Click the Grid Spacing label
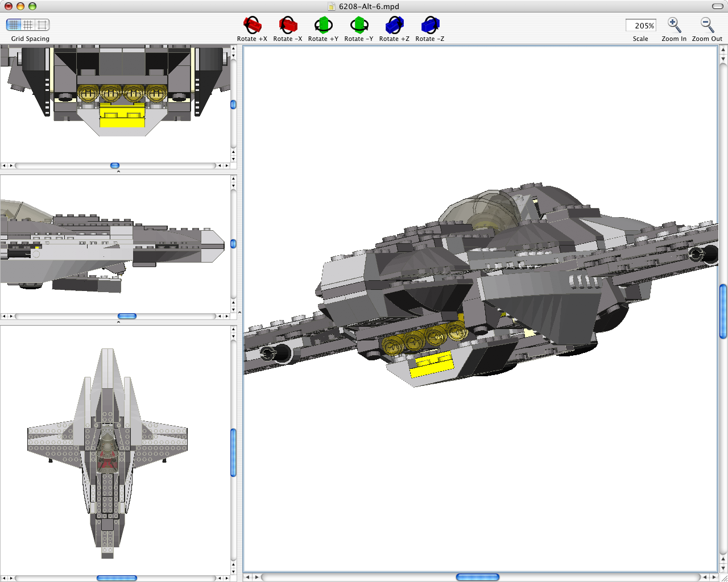 click(30, 39)
